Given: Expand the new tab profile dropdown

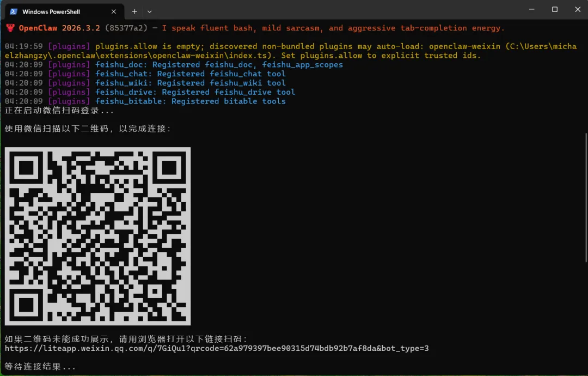Looking at the screenshot, I should [149, 11].
